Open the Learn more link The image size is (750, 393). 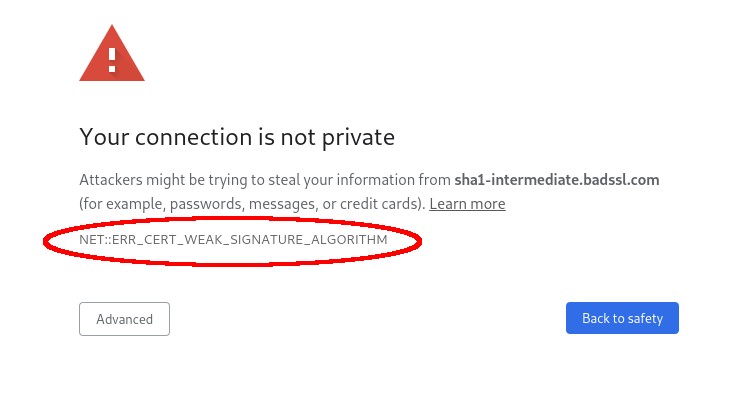coord(467,204)
